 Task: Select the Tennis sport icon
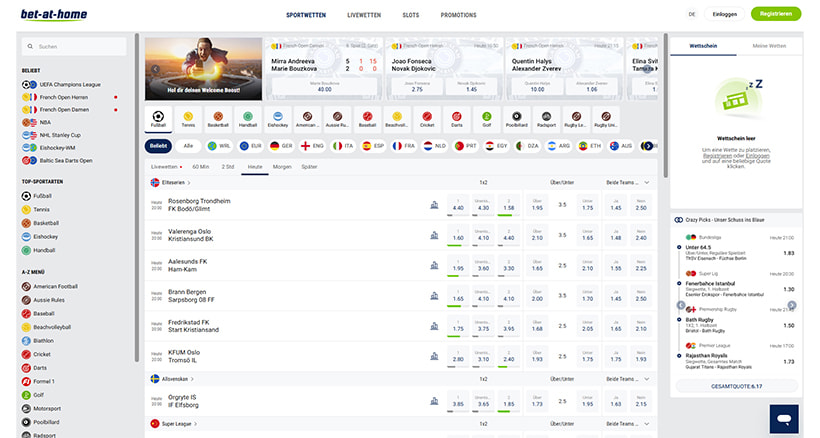click(x=188, y=119)
